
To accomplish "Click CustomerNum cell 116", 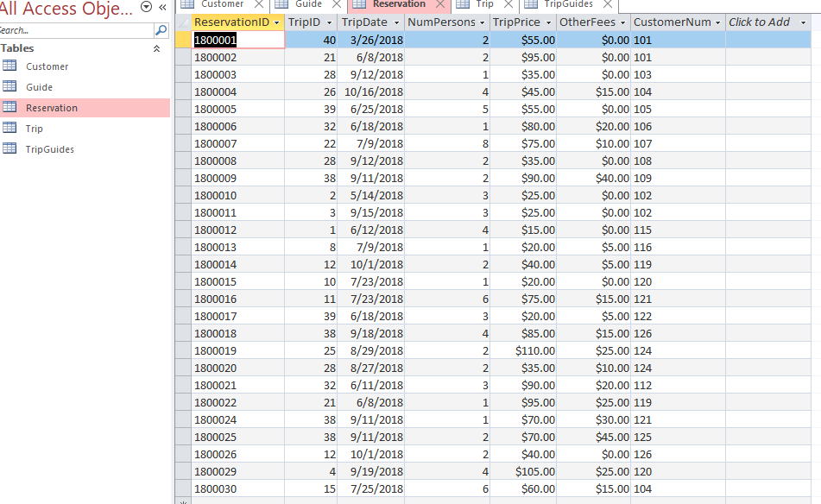I will pyautogui.click(x=678, y=247).
